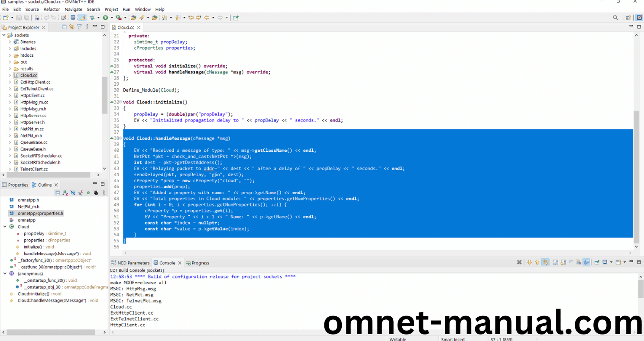644x341 pixels.
Task: Open the Project Explorer filter icon
Action: coord(79,27)
